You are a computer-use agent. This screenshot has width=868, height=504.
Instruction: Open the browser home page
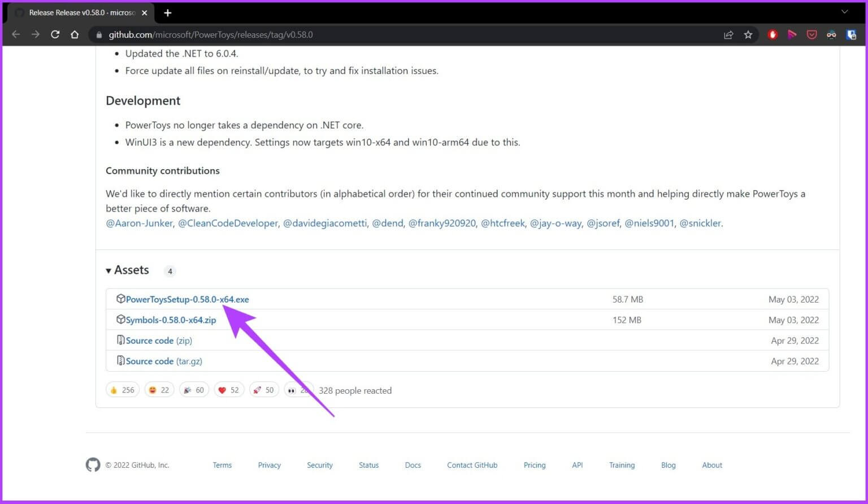[x=75, y=35]
